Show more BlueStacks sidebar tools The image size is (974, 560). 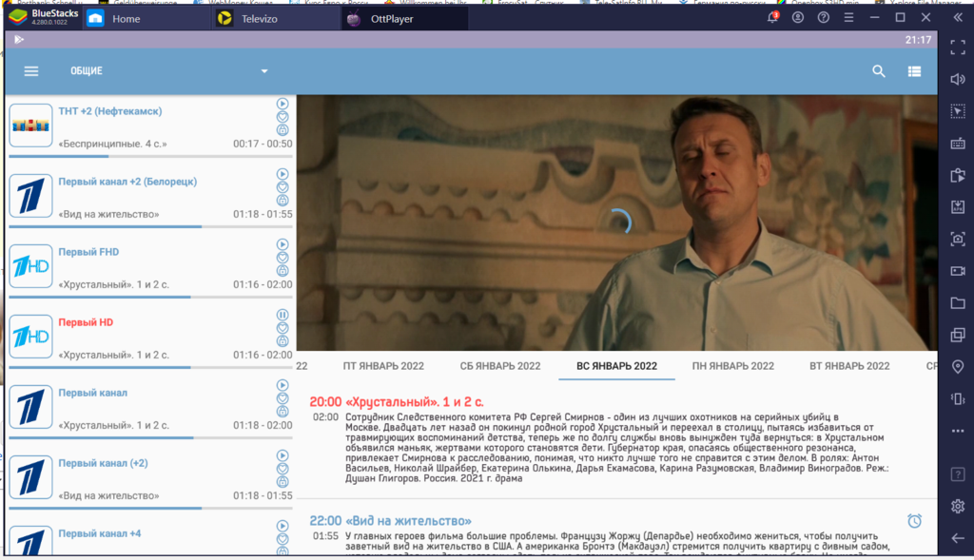pyautogui.click(x=958, y=431)
